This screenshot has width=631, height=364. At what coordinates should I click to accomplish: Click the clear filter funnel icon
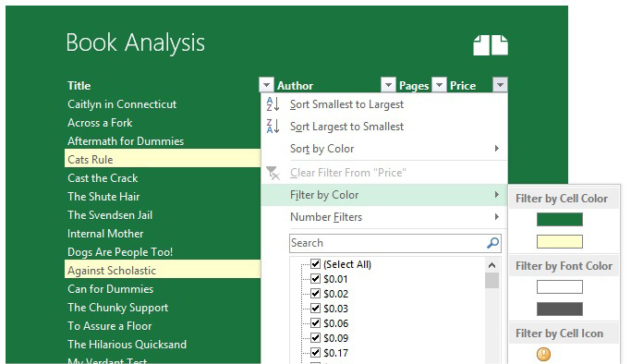tap(273, 173)
